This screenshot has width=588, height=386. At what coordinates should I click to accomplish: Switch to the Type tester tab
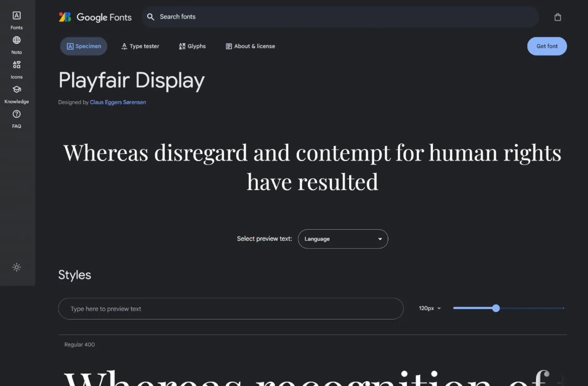[140, 46]
